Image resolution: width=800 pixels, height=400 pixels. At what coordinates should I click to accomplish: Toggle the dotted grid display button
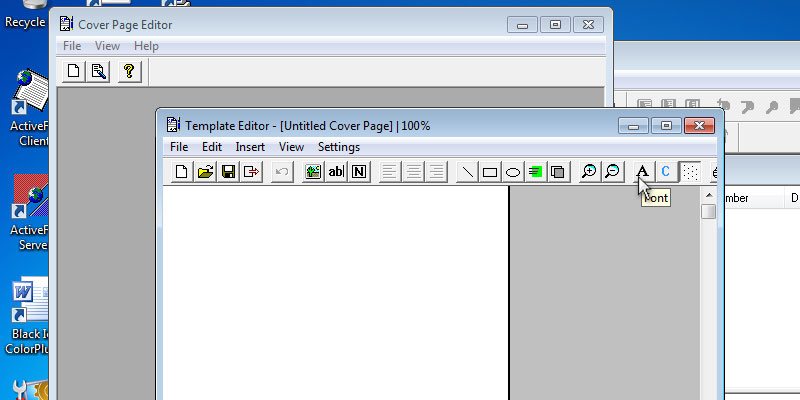coord(690,172)
